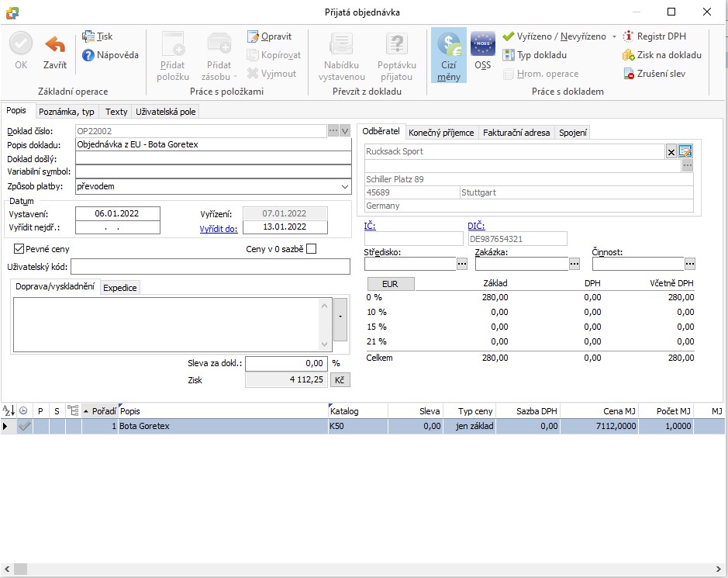Take over from Poptávku přijatou

tap(396, 57)
